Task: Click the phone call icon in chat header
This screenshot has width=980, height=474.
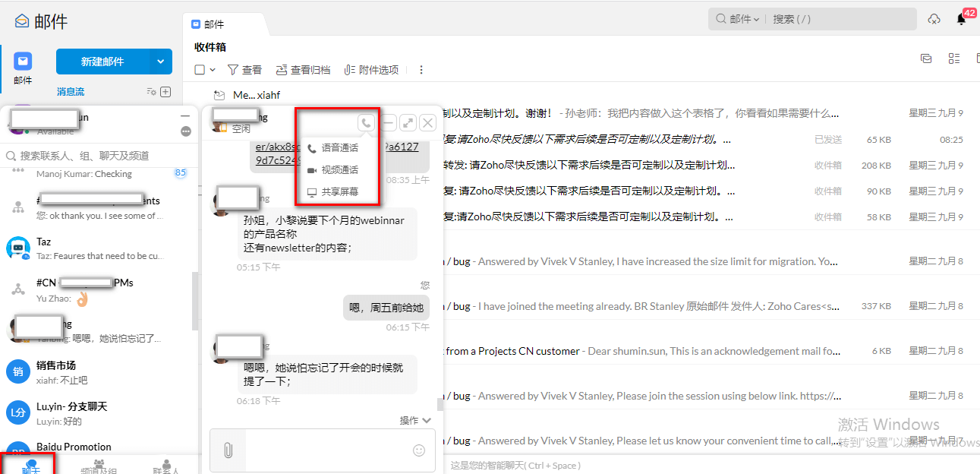Action: point(366,122)
